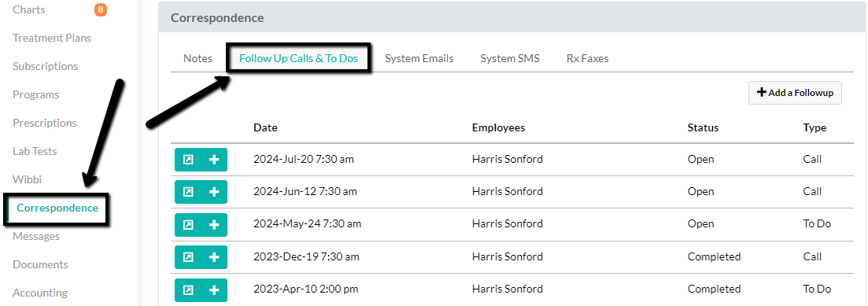Select Follow Up Calls & To Dos tab

click(x=298, y=59)
